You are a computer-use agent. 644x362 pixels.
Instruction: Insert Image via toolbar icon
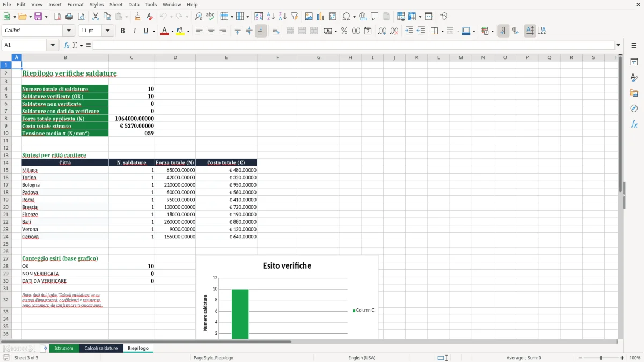click(x=309, y=17)
